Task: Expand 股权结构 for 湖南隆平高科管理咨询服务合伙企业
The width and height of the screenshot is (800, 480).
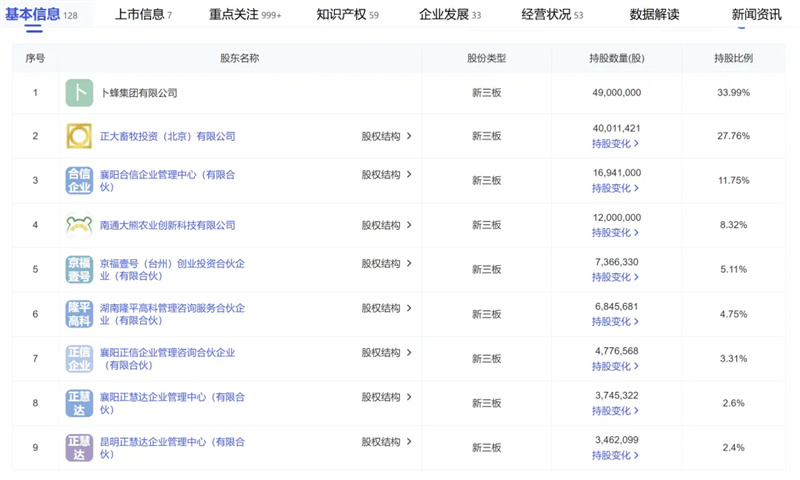Action: [x=386, y=308]
